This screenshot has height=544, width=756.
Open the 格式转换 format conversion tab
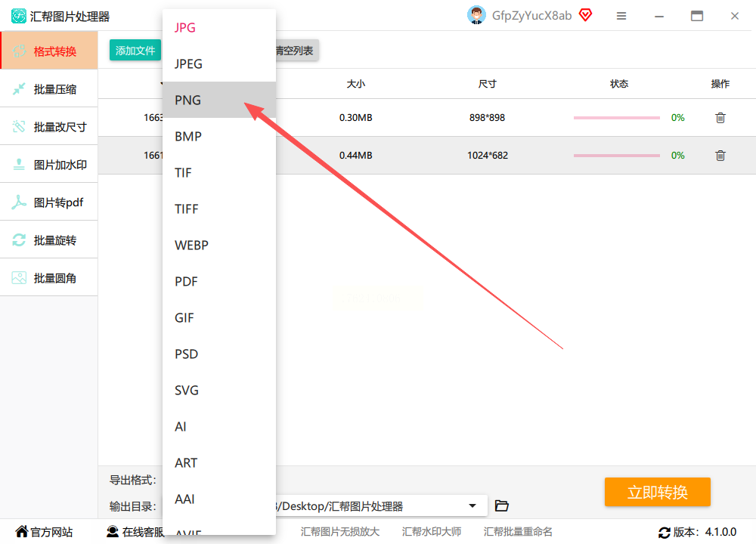(x=49, y=51)
